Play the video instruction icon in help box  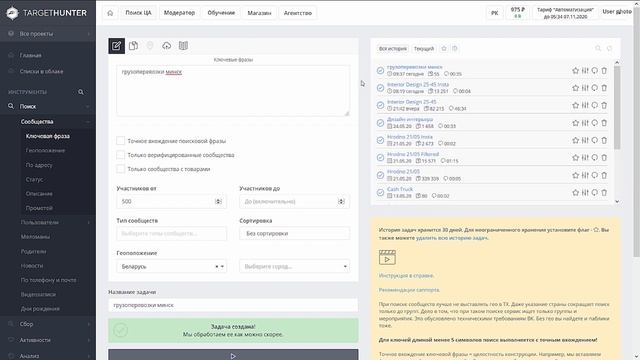click(x=387, y=258)
